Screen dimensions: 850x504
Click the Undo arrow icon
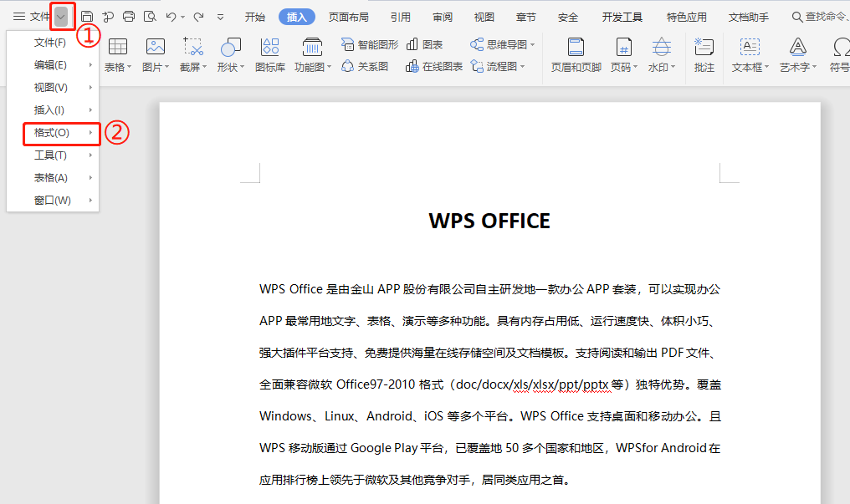(x=172, y=17)
